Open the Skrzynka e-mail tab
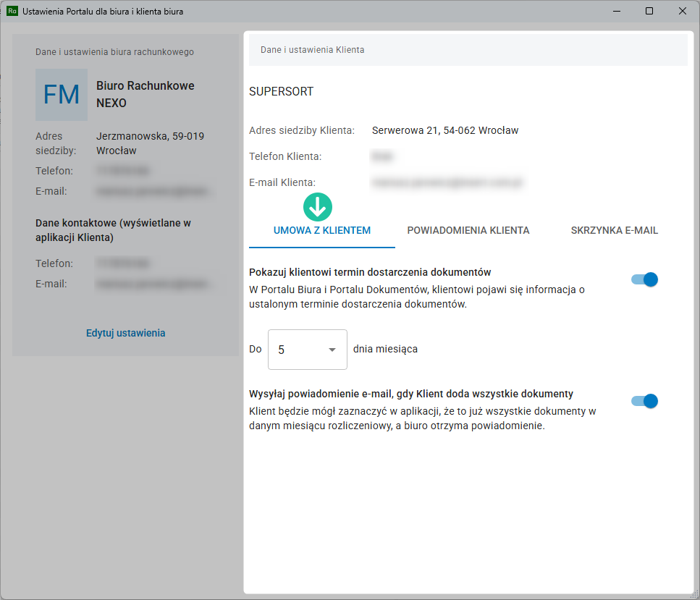Viewport: 700px width, 600px height. pos(614,231)
